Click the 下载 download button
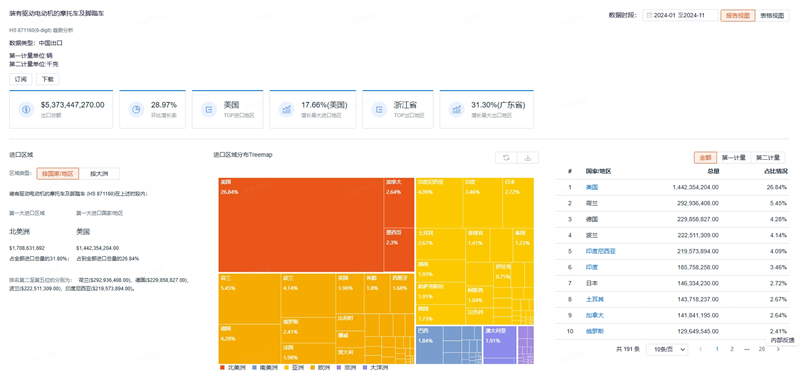 [x=47, y=79]
